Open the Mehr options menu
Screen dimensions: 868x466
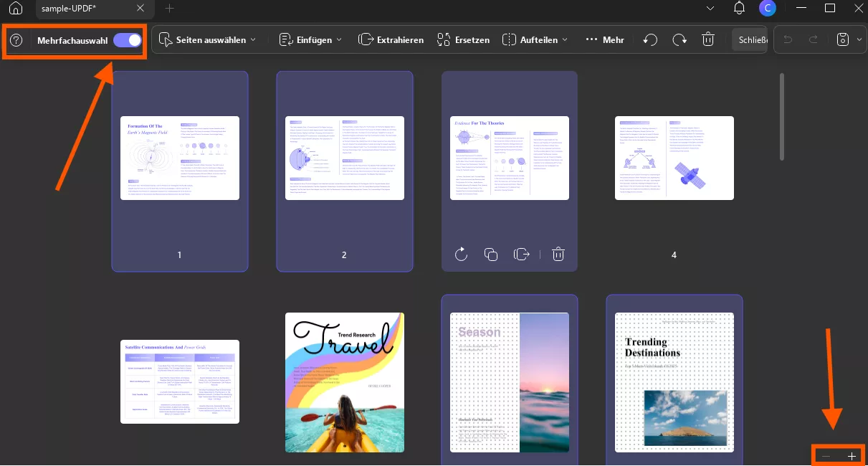point(604,40)
